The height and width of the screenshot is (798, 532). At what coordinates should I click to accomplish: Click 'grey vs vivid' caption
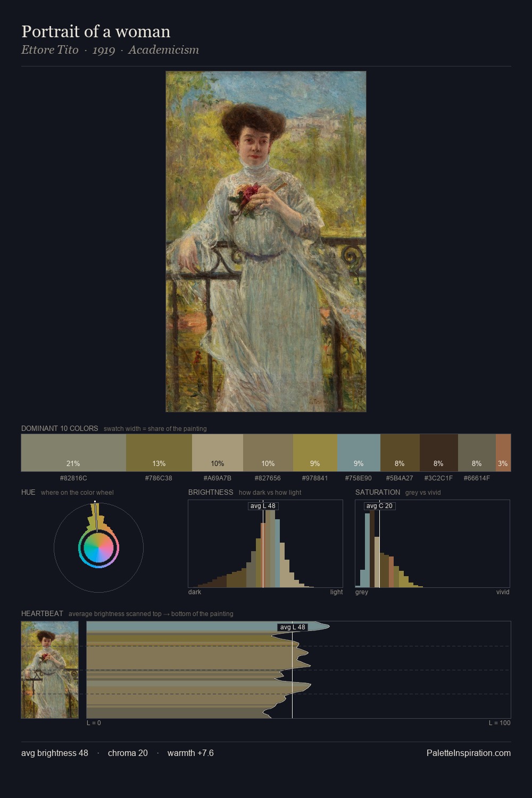coord(423,493)
